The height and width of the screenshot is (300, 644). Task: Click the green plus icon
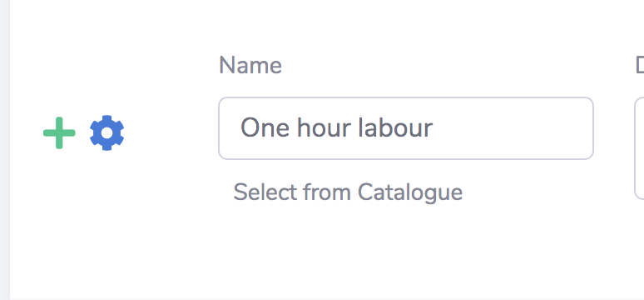[x=59, y=133]
